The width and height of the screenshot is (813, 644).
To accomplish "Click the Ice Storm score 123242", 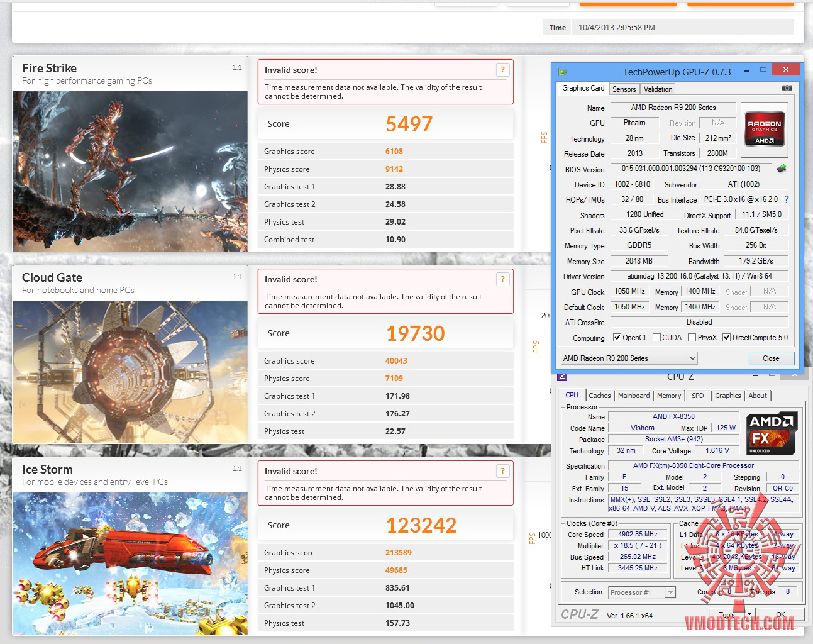I will [421, 525].
